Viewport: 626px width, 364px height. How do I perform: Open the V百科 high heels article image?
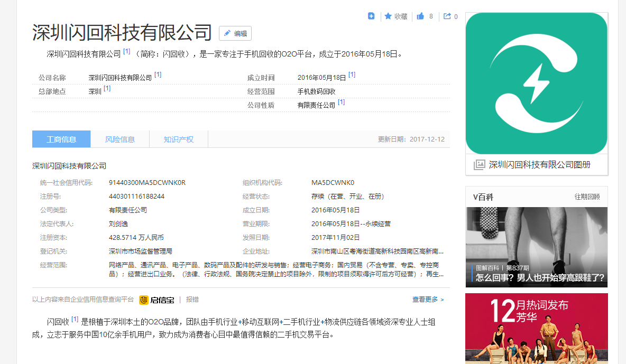coord(537,247)
